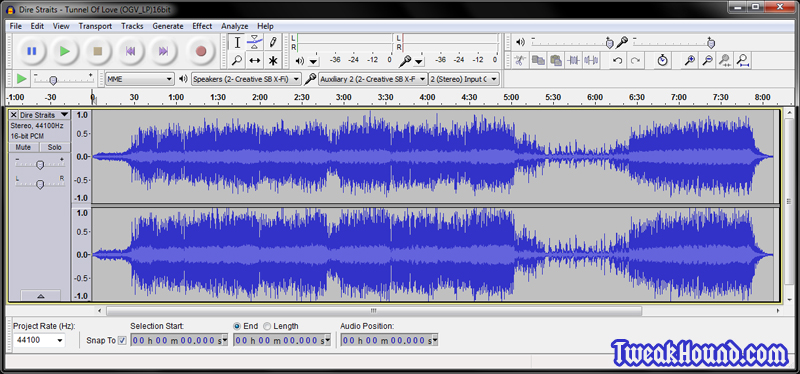The image size is (800, 374).
Task: Click the Pause transport button
Action: click(32, 51)
